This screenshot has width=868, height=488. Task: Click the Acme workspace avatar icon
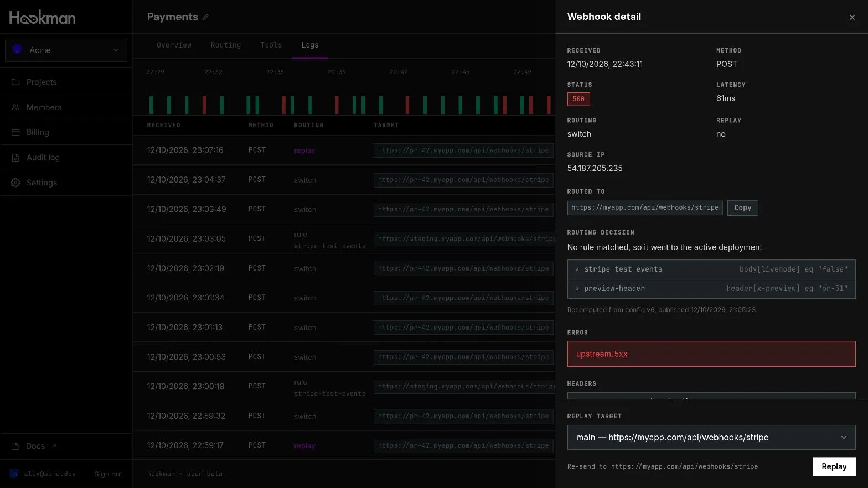(x=17, y=50)
